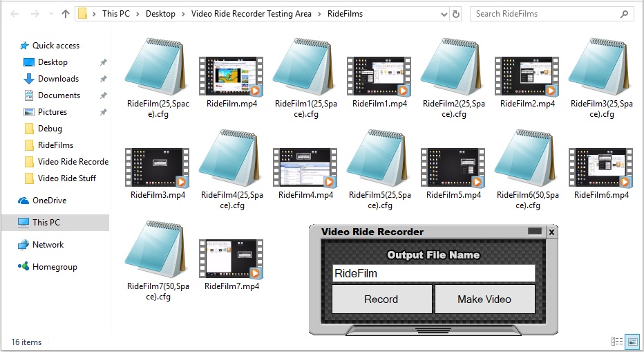Click RideFilms in the address breadcrumb
644x352 pixels.
(345, 14)
